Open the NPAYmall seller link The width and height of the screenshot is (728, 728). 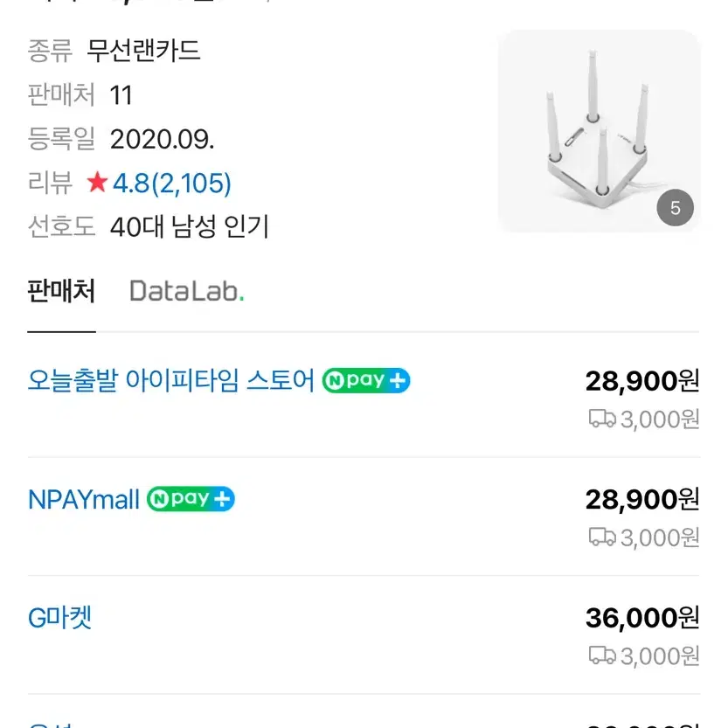tap(84, 499)
